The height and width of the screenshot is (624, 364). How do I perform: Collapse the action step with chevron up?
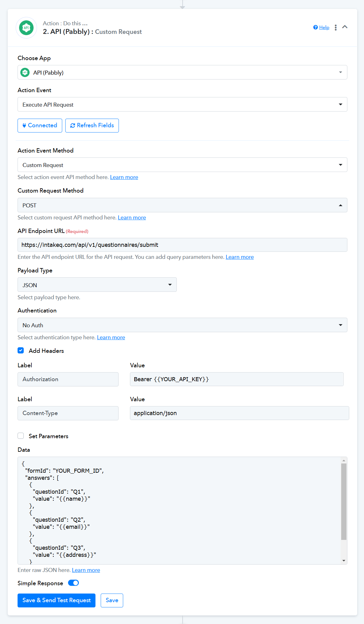point(345,27)
